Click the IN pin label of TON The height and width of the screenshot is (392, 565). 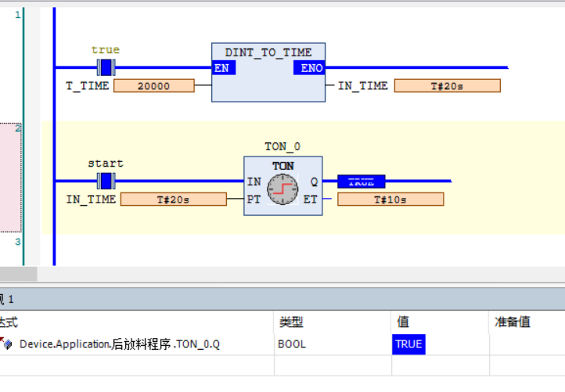254,182
